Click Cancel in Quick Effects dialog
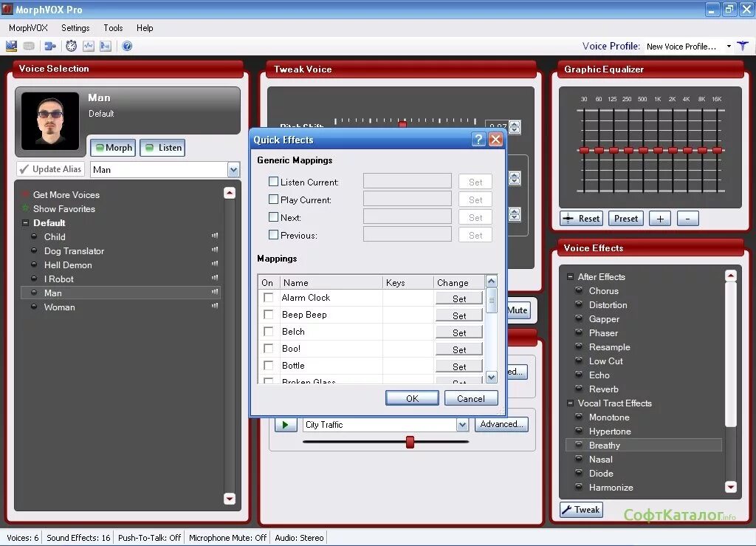This screenshot has width=756, height=546. [x=471, y=398]
